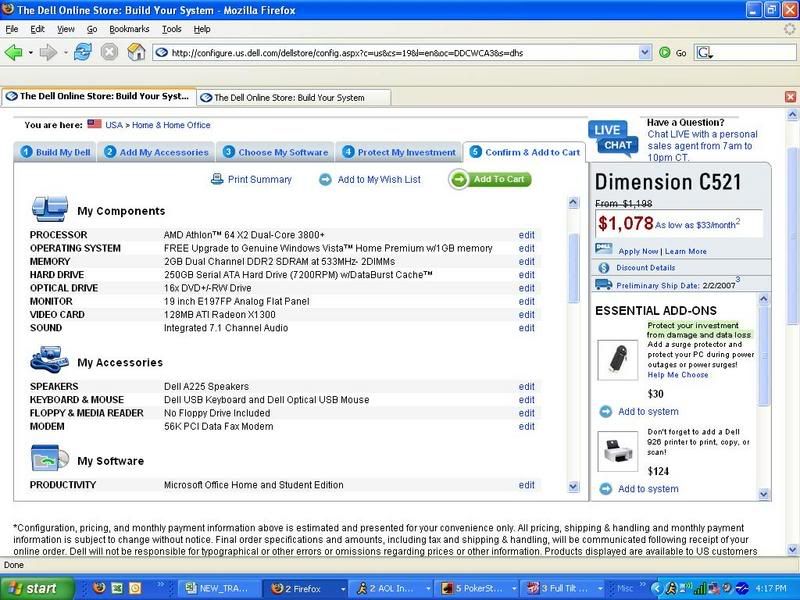This screenshot has width=800, height=600.
Task: Launch Firefox from the Quick Launch bar
Action: (x=99, y=588)
